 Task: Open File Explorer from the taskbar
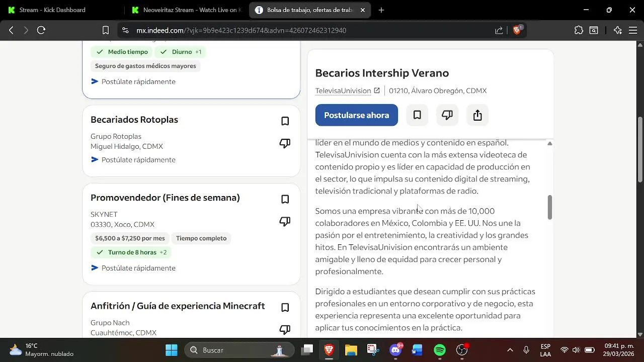(x=351, y=350)
